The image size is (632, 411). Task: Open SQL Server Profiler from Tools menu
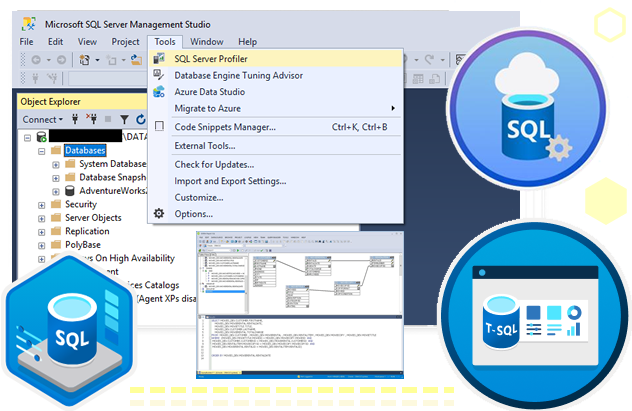276,59
